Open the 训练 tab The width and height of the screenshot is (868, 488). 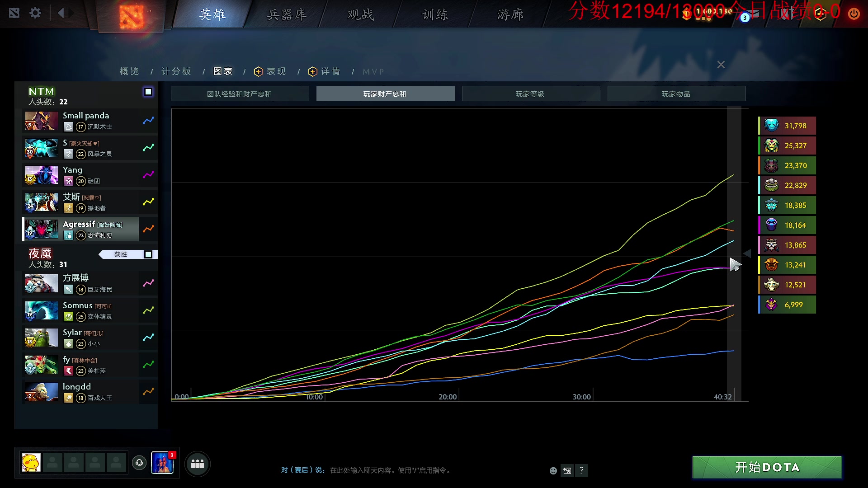(x=435, y=14)
